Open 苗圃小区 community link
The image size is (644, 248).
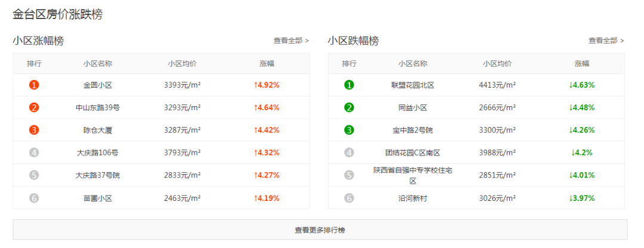[98, 199]
